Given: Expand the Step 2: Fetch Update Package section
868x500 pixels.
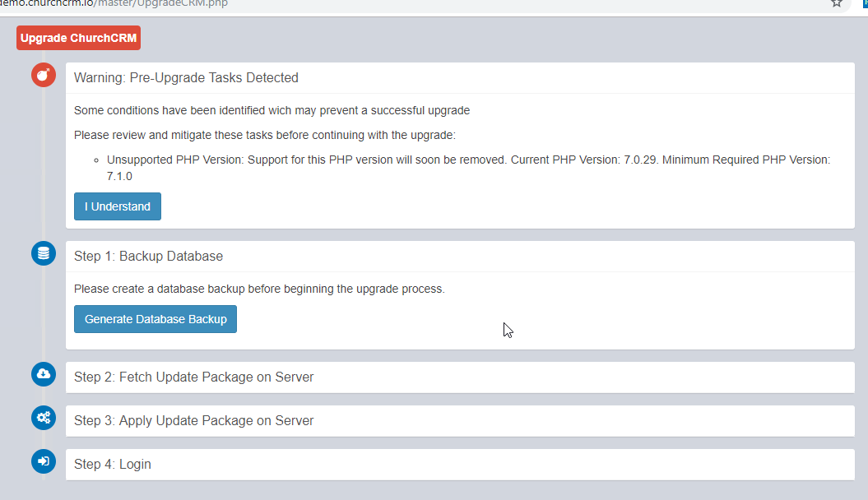Looking at the screenshot, I should [193, 377].
